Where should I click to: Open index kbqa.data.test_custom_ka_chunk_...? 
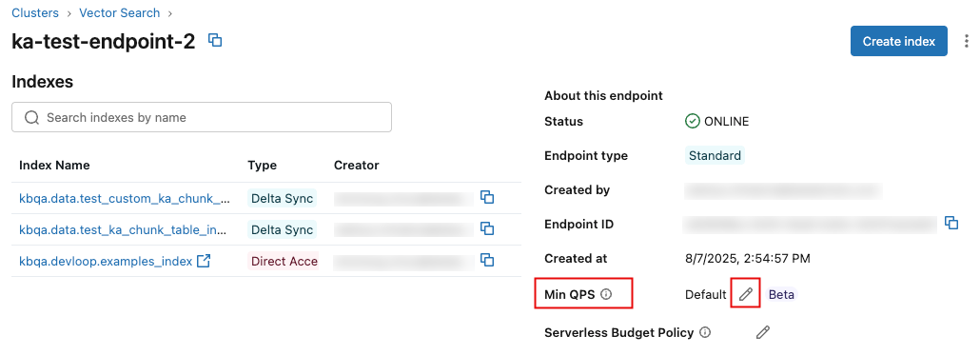coord(125,198)
